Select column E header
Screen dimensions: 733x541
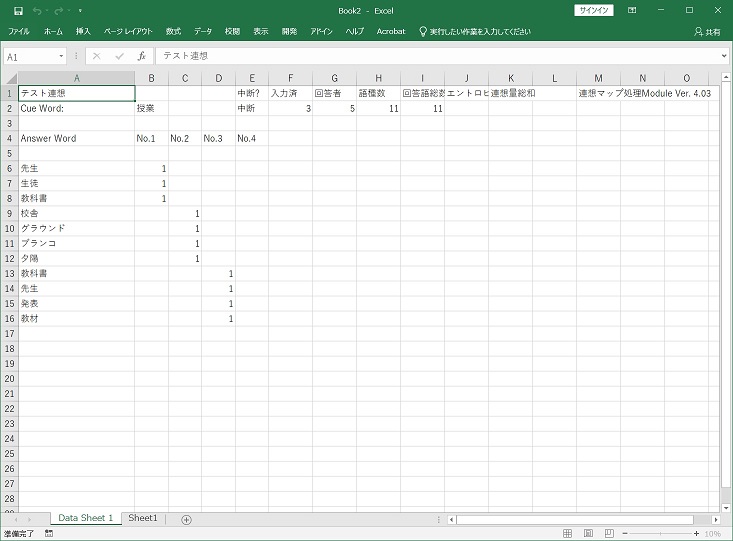251,78
